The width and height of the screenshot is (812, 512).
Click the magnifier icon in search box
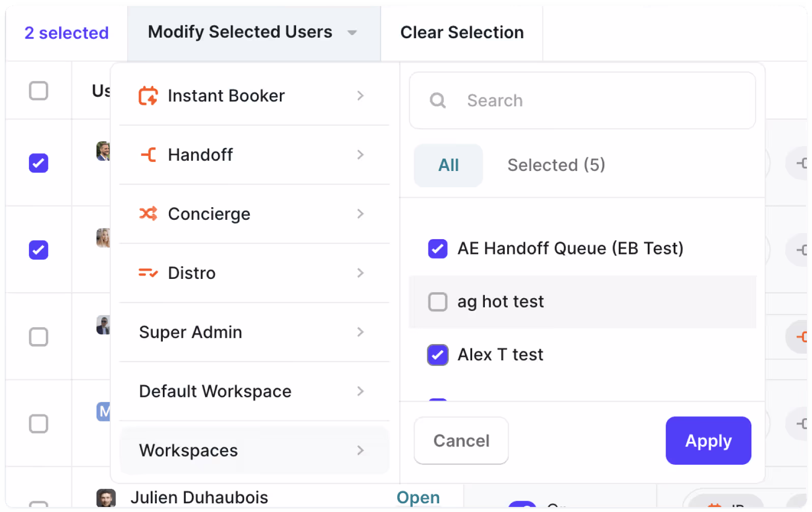[438, 100]
